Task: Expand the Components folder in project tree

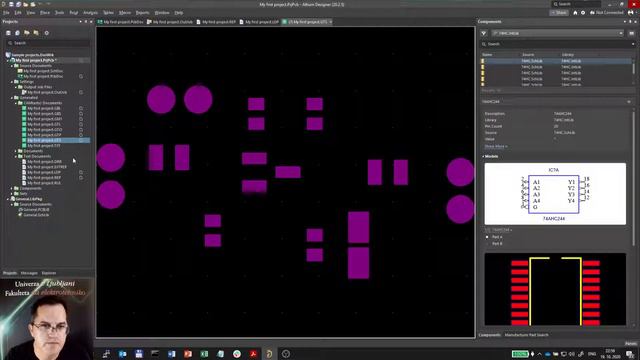Action: (x=12, y=188)
